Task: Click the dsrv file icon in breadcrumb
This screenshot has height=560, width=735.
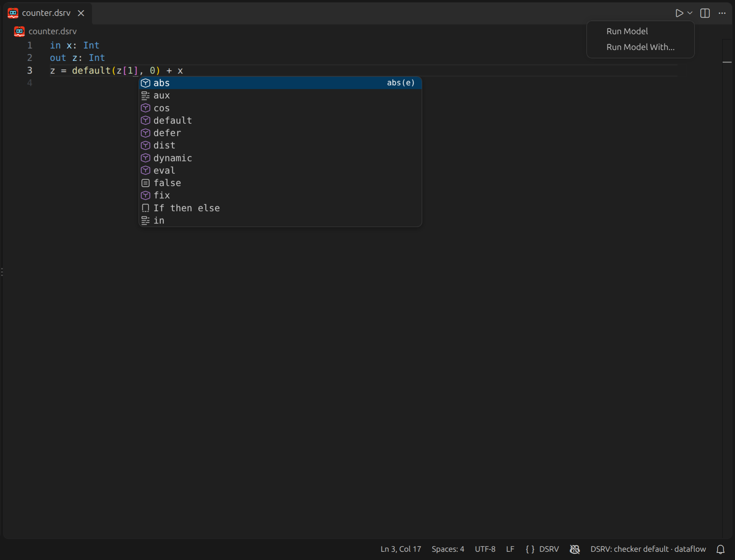Action: pos(19,31)
